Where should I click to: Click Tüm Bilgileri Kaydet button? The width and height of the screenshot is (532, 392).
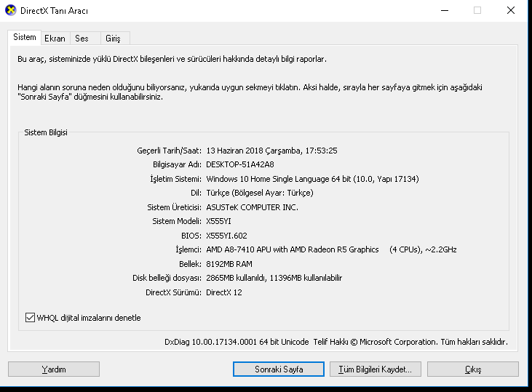pyautogui.click(x=376, y=369)
